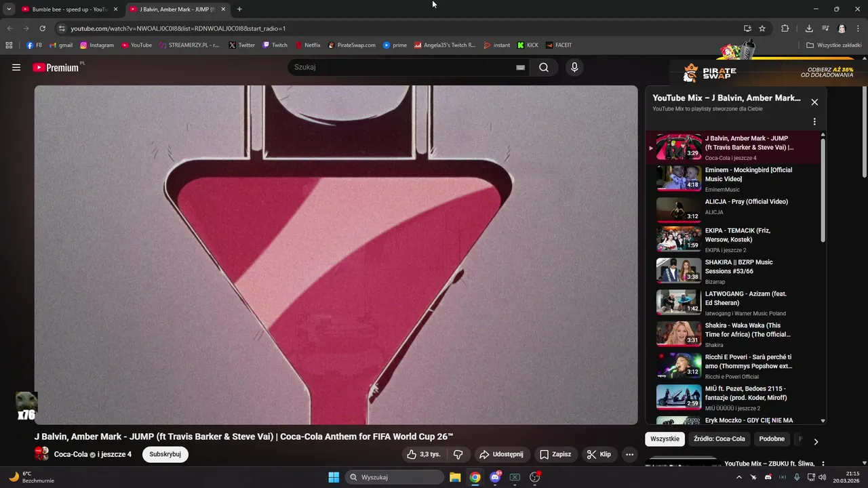Open the gmail bookmark
868x488 pixels.
[61, 45]
